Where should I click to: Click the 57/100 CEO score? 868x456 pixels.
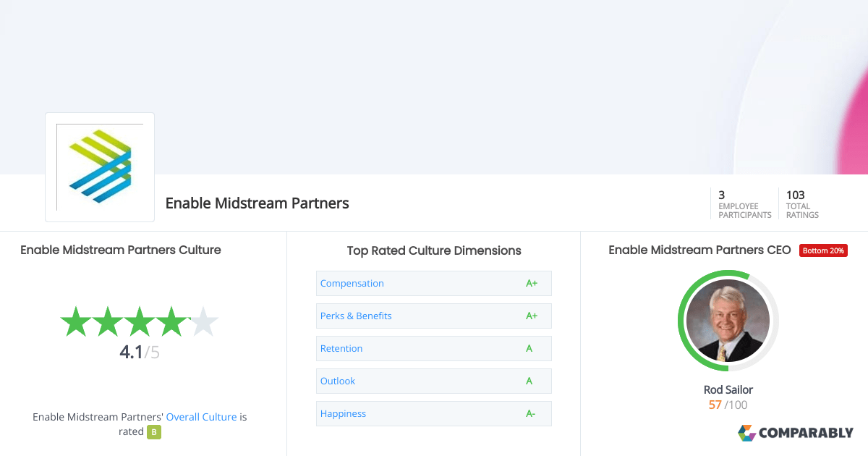point(728,405)
